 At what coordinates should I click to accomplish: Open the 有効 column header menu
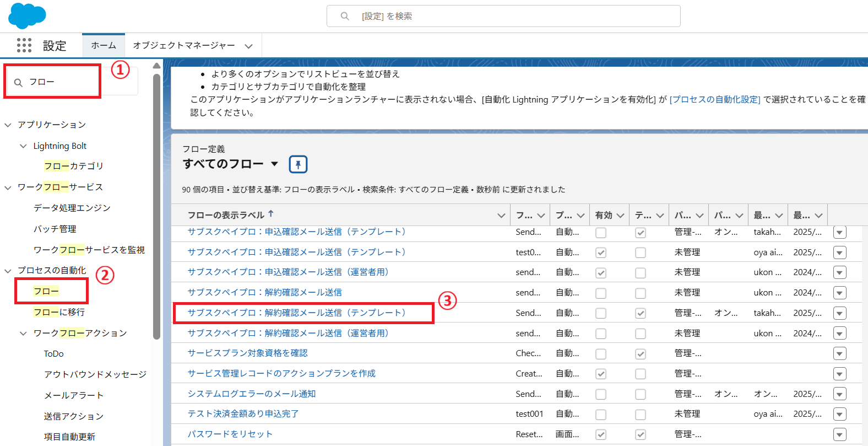(x=620, y=216)
